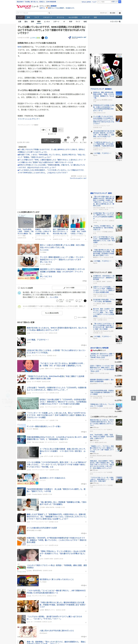
Task: Open the ライブ navigation menu item
Action: coord(37,17)
